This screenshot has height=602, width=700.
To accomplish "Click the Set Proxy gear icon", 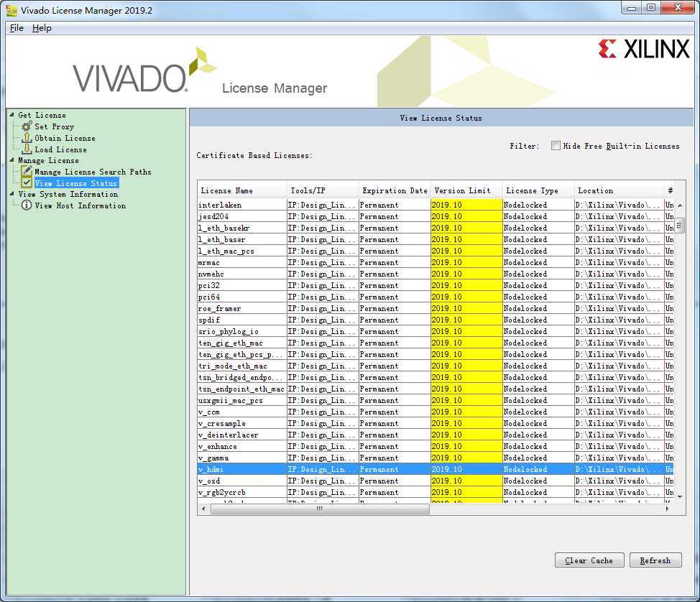I will [x=27, y=126].
